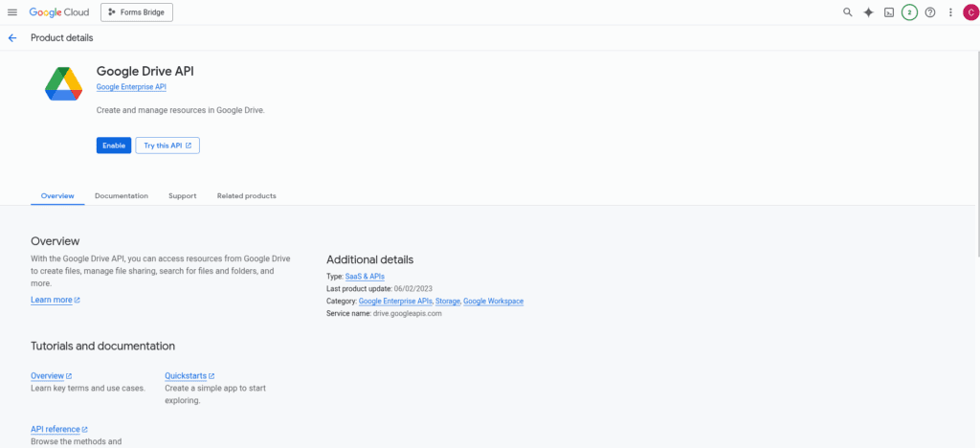This screenshot has height=448, width=980.
Task: Switch to the Support tab
Action: (183, 195)
